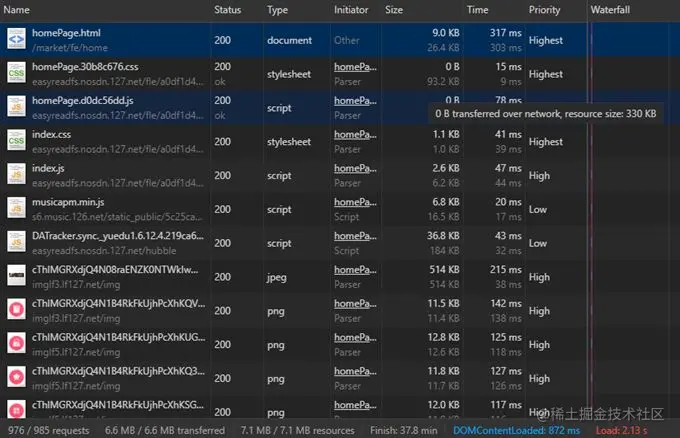This screenshot has height=438, width=680.
Task: Select the DATracker.sync._yuedu1.6.12.4 request name
Action: 118,236
